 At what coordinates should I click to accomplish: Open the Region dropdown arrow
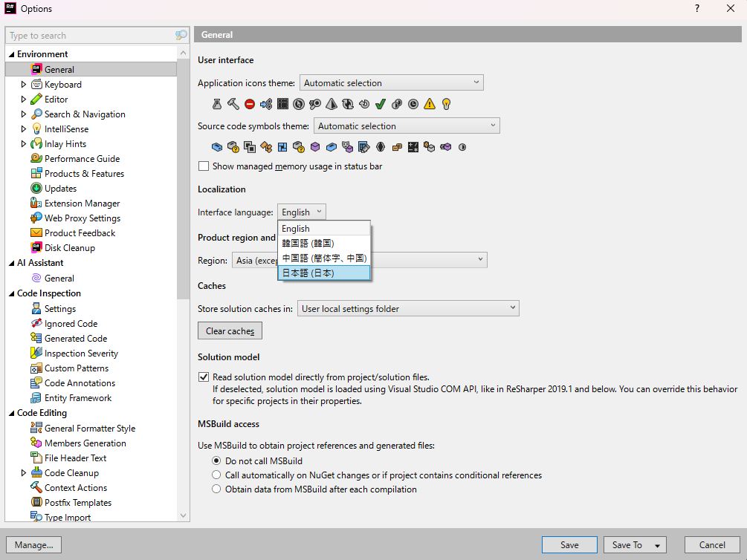(x=480, y=259)
